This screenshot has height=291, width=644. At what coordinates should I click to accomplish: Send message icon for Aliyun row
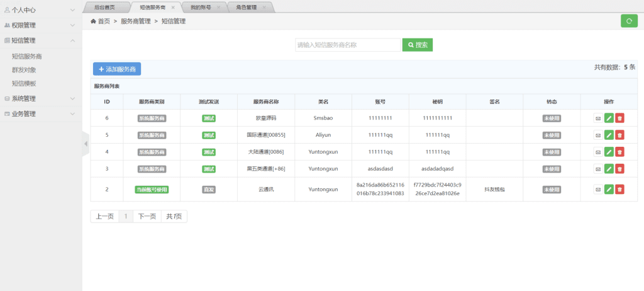598,135
